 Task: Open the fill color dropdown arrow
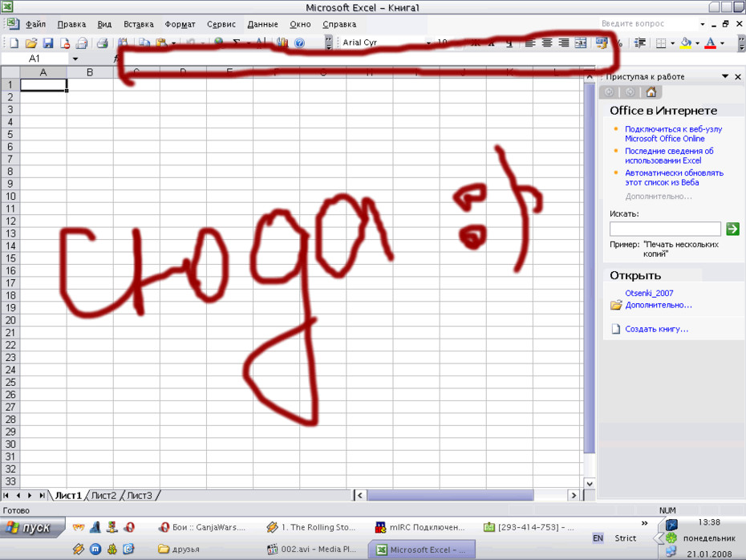(x=698, y=43)
